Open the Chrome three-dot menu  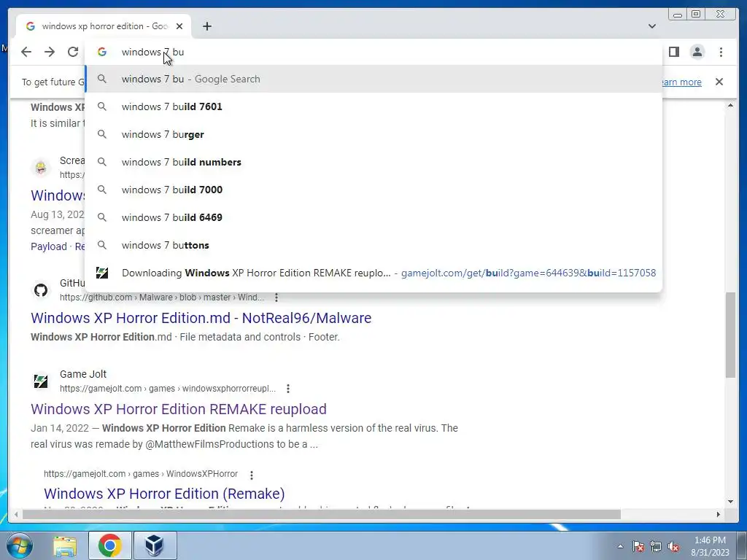721,52
